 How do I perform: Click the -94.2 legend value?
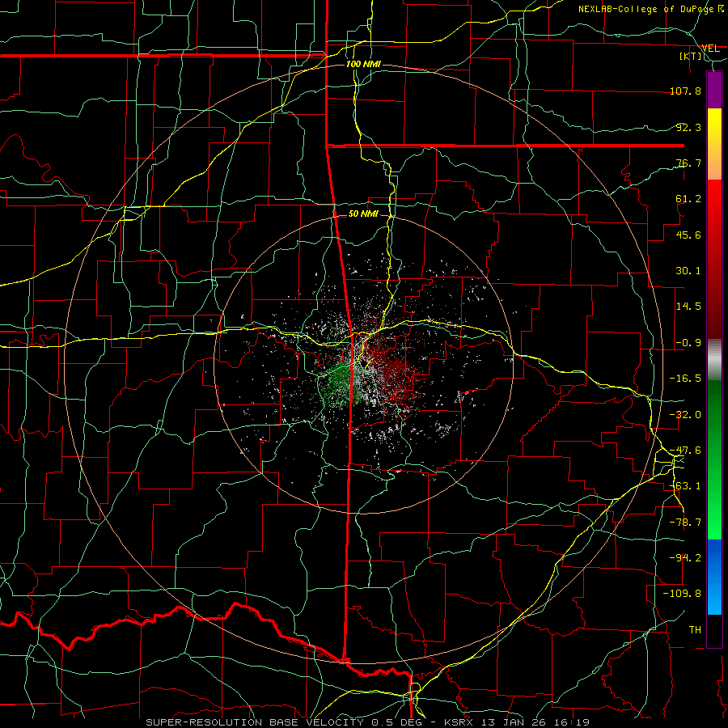[685, 557]
